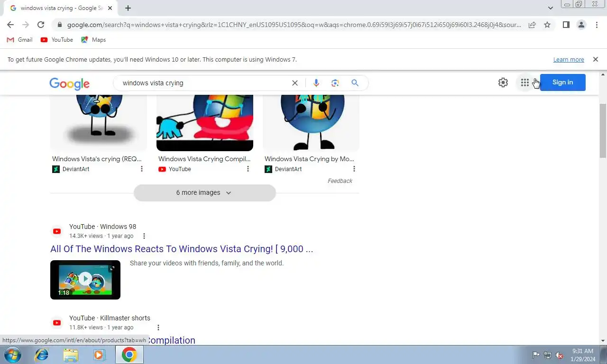Image resolution: width=607 pixels, height=364 pixels.
Task: Open the tab search dropdown arrow
Action: tap(551, 8)
